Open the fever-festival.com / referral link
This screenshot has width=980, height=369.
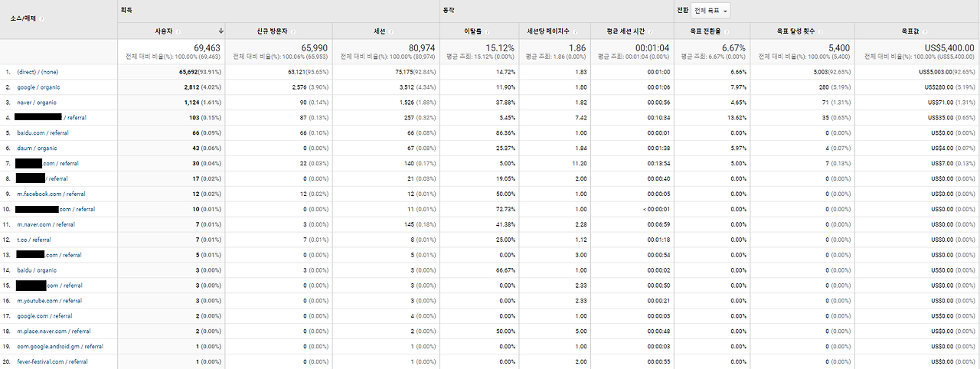click(52, 361)
